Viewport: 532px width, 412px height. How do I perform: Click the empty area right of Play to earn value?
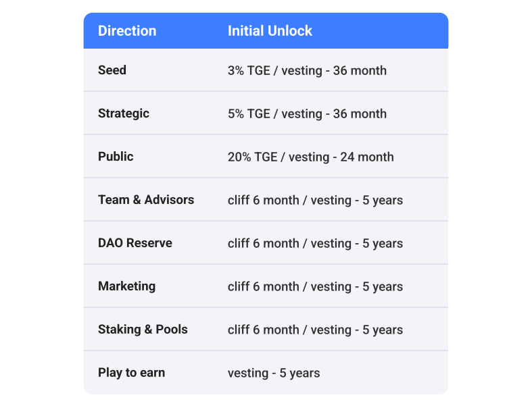pyautogui.click(x=383, y=373)
